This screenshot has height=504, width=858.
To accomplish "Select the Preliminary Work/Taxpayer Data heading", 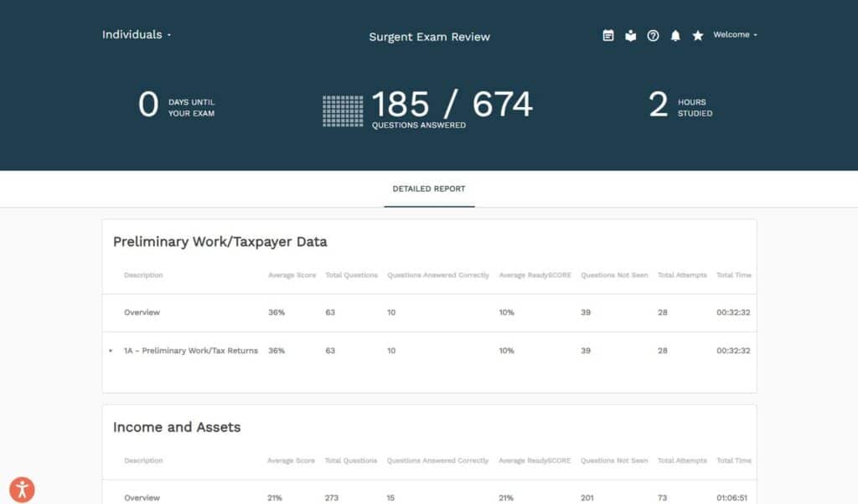I will point(220,241).
